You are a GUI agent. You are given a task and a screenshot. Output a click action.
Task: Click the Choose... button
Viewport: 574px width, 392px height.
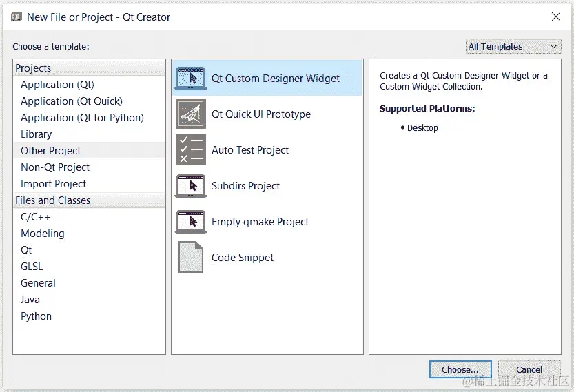tap(460, 369)
